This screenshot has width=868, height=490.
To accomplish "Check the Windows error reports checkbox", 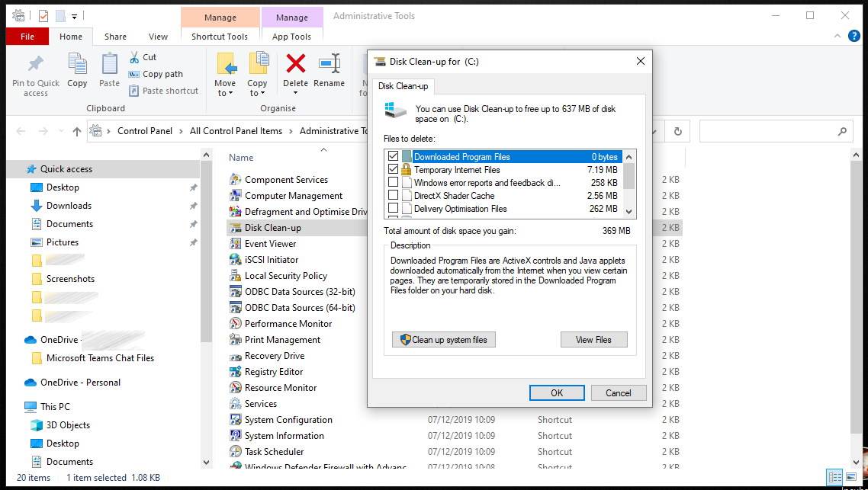I will (x=393, y=182).
